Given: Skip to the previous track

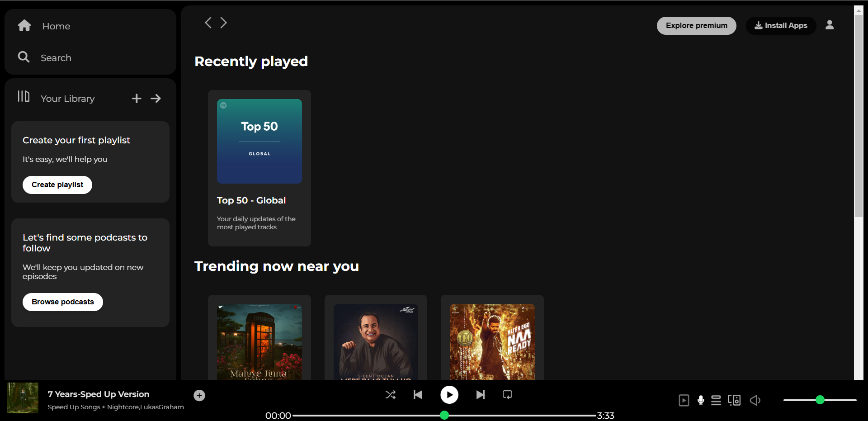Looking at the screenshot, I should (418, 395).
